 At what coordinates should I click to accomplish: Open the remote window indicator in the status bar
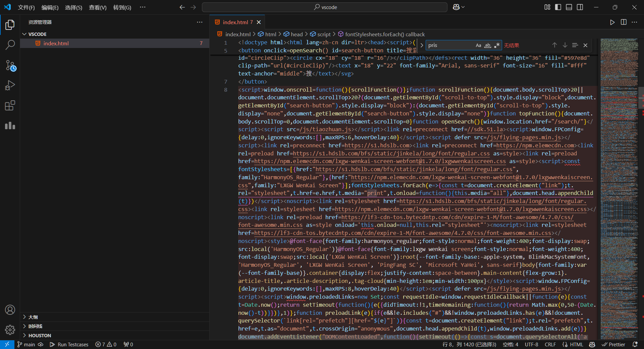pyautogui.click(x=7, y=344)
